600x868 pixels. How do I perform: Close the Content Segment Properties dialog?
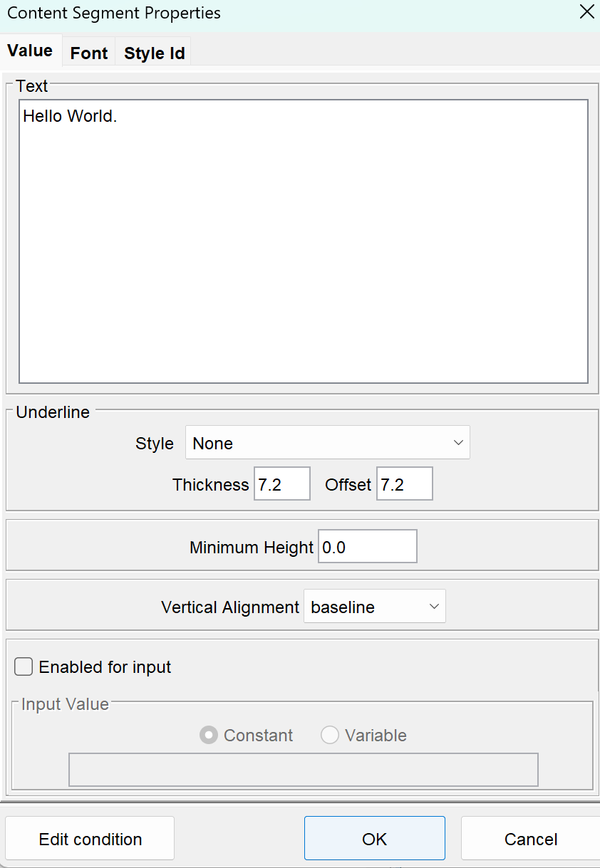[586, 13]
